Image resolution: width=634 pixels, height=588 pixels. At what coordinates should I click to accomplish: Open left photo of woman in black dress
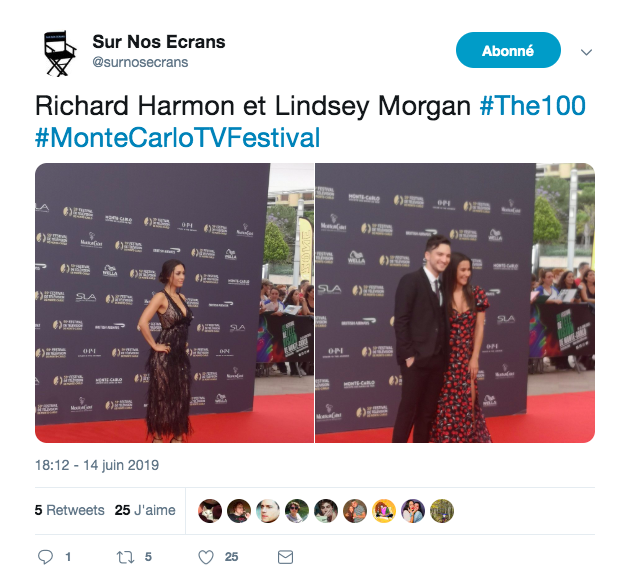pos(174,303)
